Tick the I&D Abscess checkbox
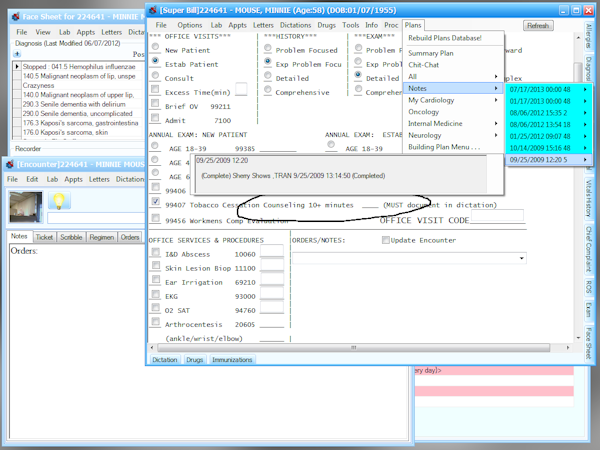The height and width of the screenshot is (450, 600). point(155,254)
